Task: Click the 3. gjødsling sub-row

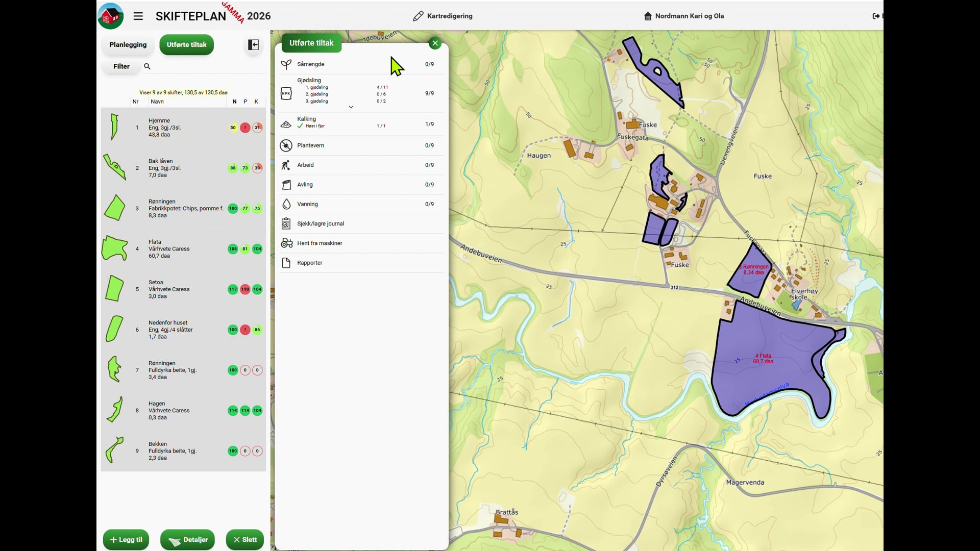Action: (346, 101)
